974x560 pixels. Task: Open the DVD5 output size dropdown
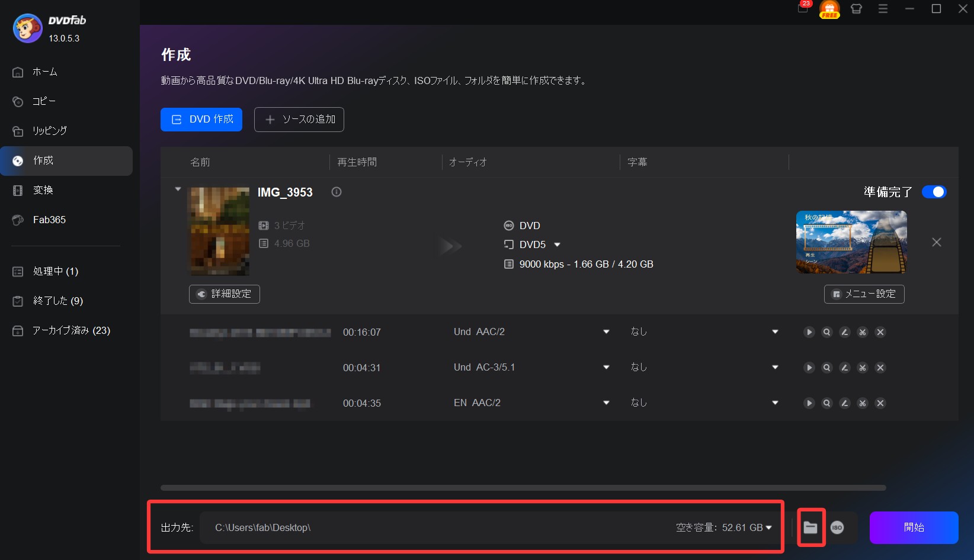(x=557, y=244)
